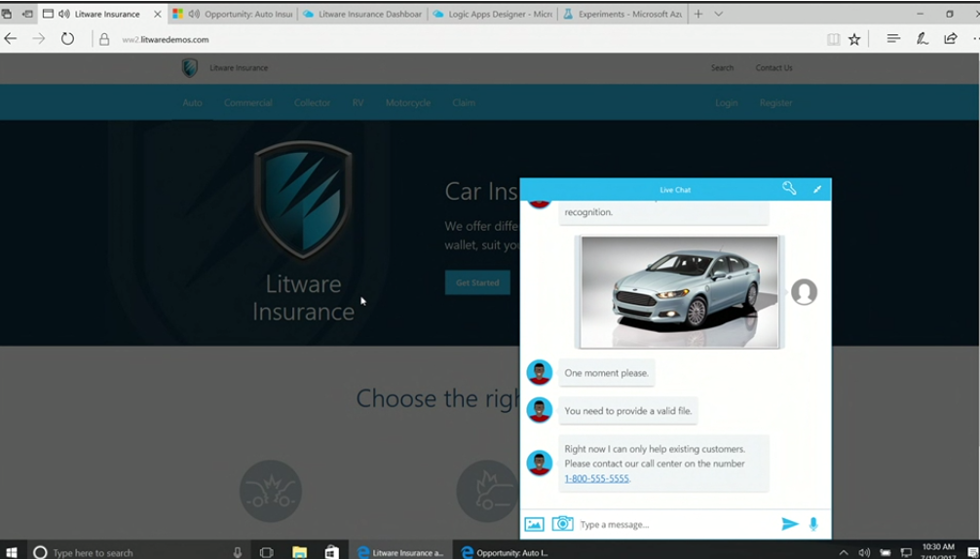Click the car collision icon below the heading
This screenshot has height=559, width=980.
[x=271, y=491]
